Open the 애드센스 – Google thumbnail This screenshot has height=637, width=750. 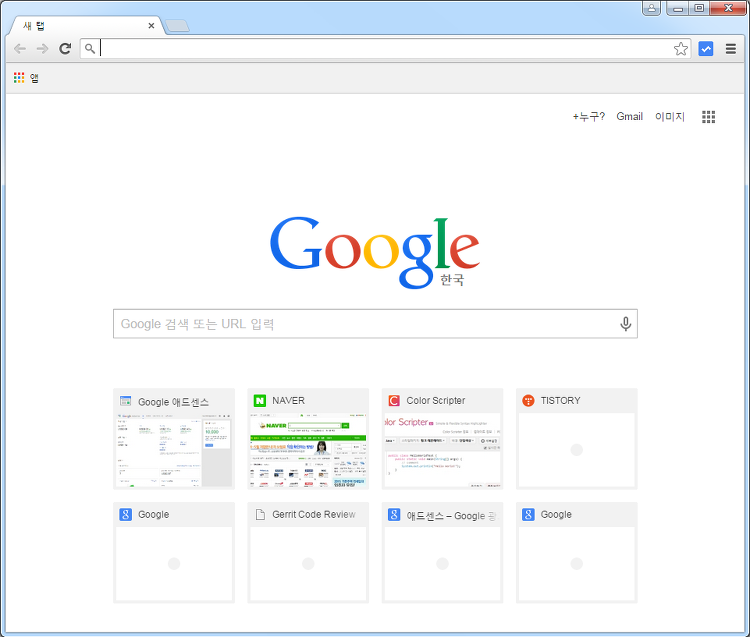pyautogui.click(x=442, y=564)
